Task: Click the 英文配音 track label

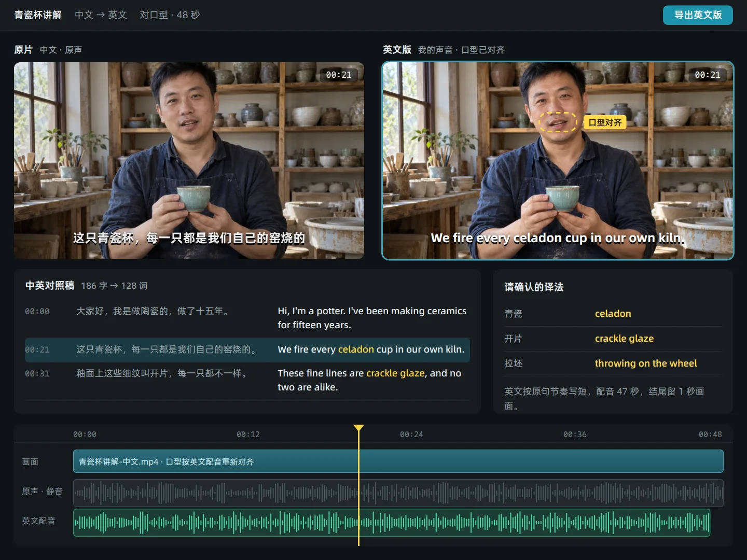Action: 38,521
